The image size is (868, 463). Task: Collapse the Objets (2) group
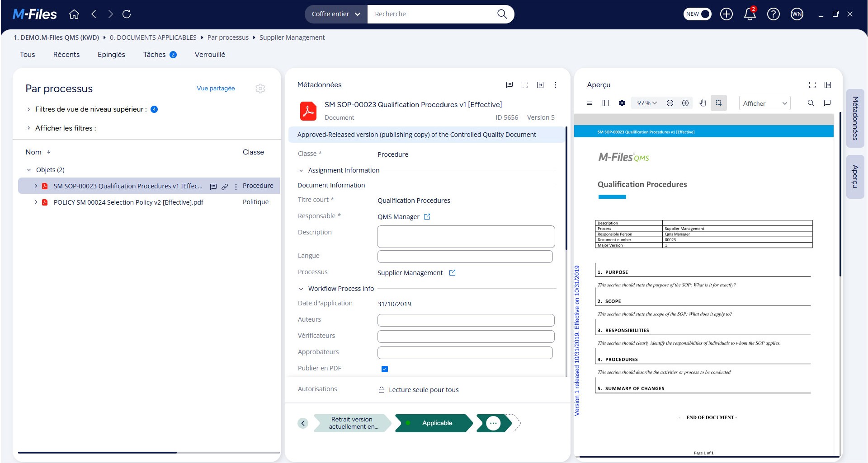point(29,170)
